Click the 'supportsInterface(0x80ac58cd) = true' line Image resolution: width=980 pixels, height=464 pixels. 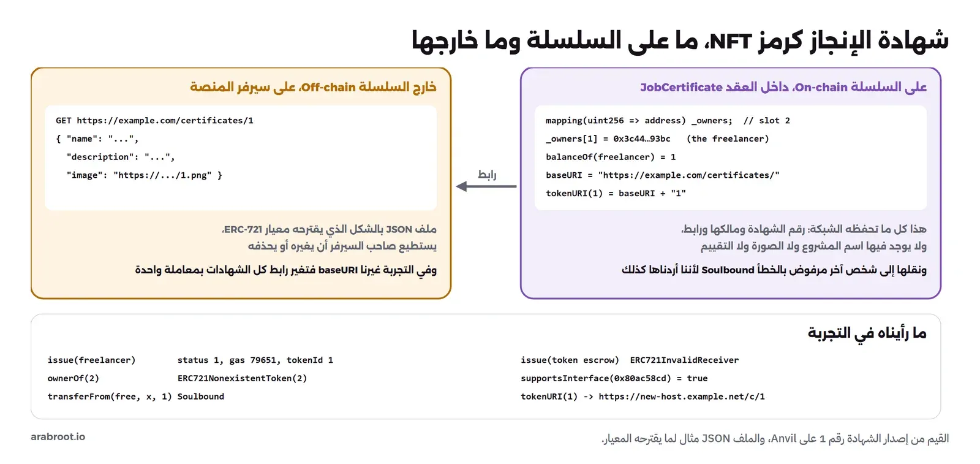pos(614,379)
